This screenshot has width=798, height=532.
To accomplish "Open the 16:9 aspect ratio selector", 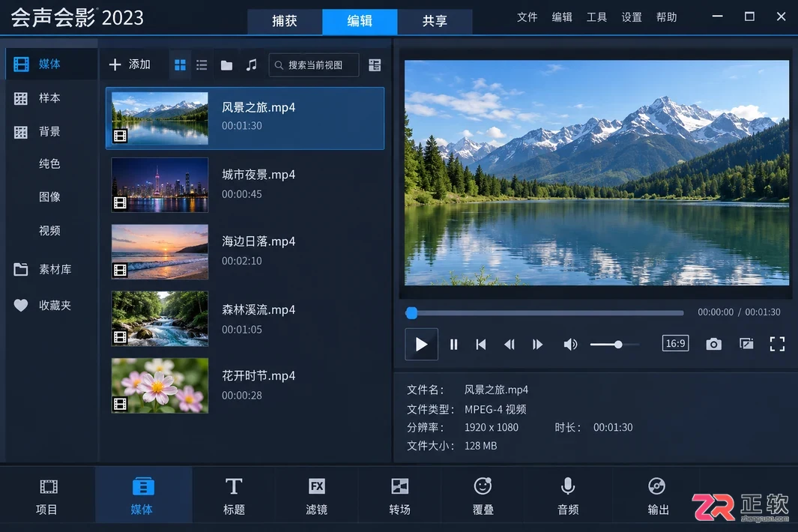I will point(675,344).
